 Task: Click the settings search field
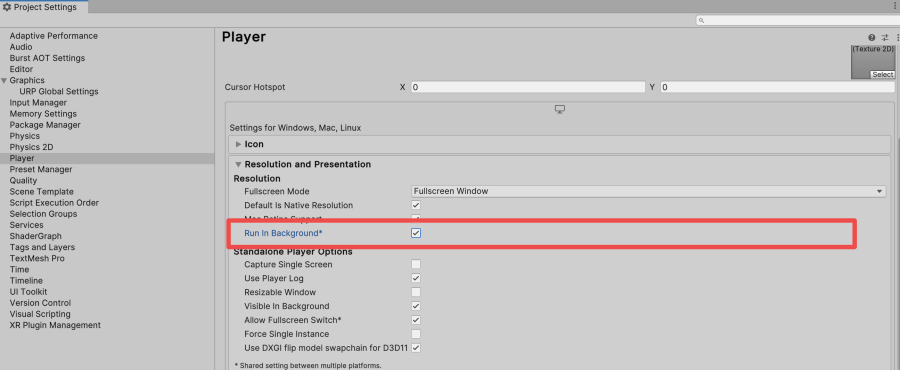[x=798, y=21]
